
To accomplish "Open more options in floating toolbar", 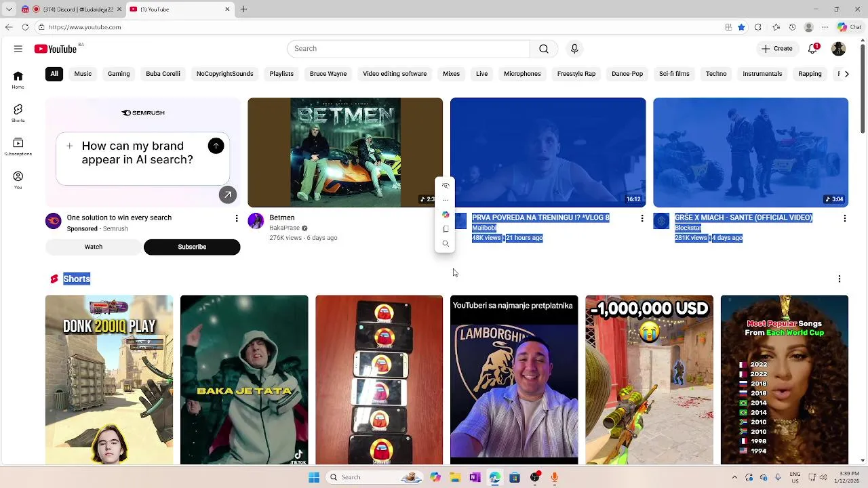I will pos(446,200).
